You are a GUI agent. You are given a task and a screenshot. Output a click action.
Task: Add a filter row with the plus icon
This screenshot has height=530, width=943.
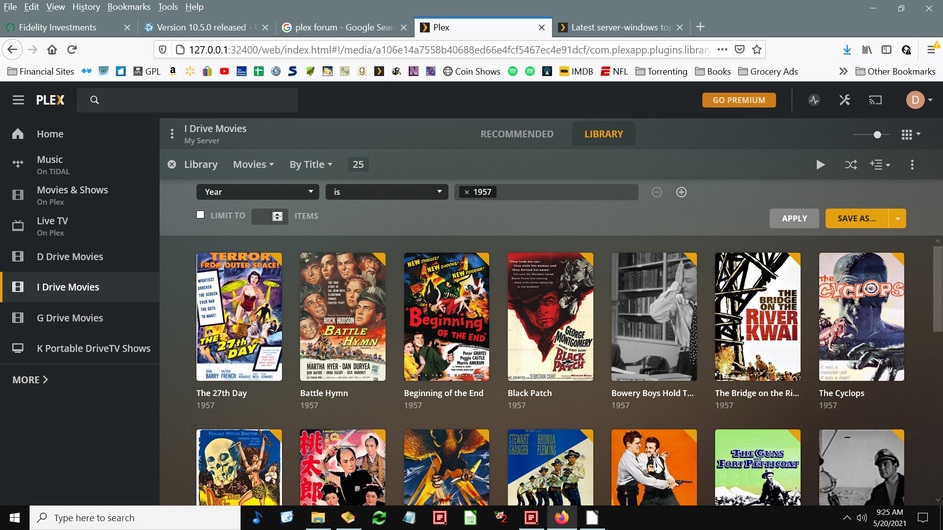click(681, 192)
